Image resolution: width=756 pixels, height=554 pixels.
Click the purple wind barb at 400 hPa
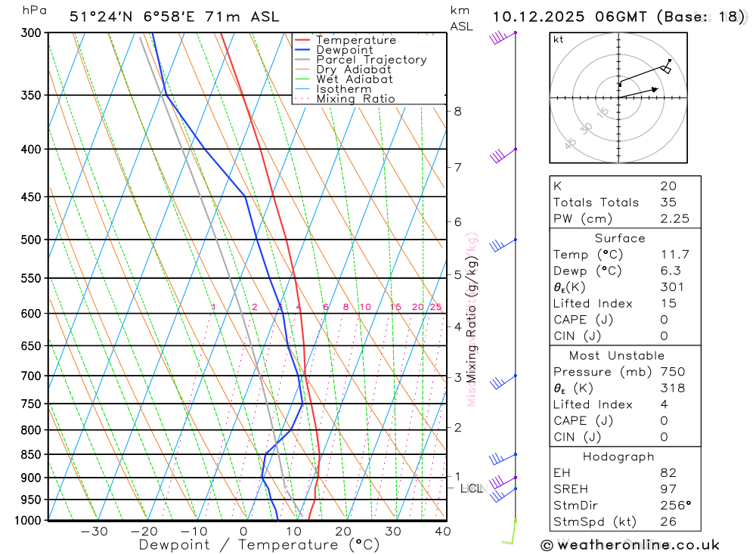[503, 155]
